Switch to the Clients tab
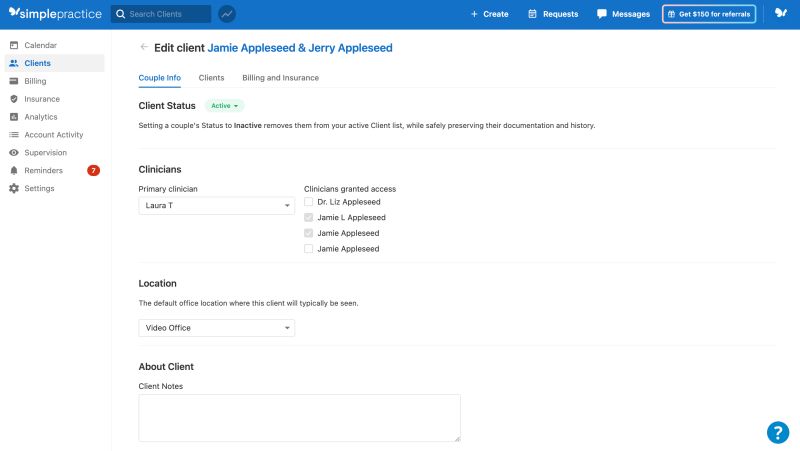Image resolution: width=800 pixels, height=451 pixels. (x=211, y=78)
